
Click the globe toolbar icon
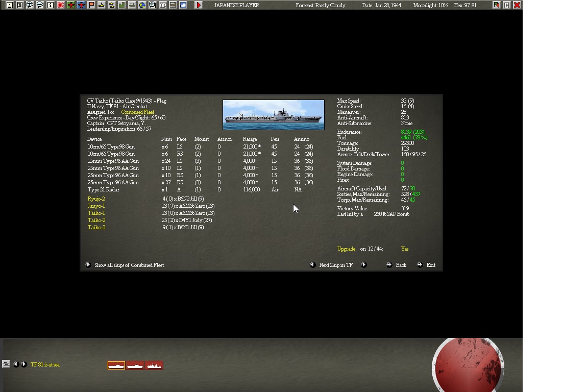[x=142, y=5]
